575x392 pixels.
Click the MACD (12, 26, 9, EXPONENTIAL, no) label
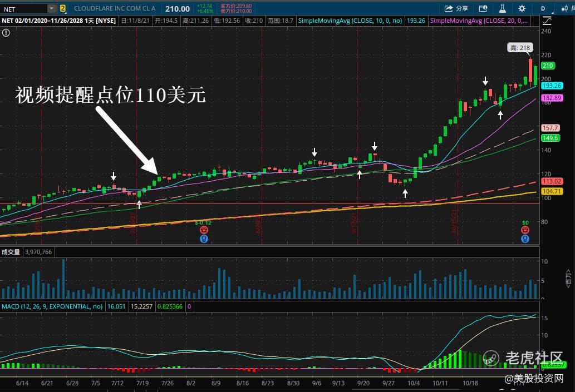coord(52,306)
